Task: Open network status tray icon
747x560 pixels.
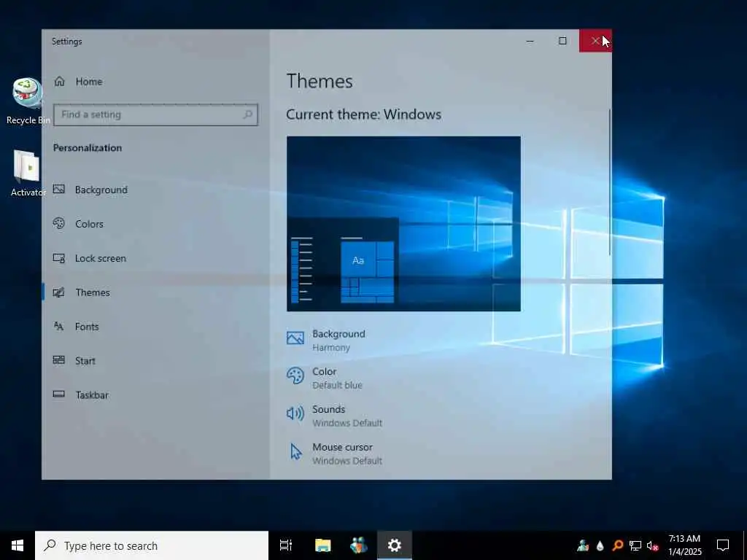Action: (635, 545)
